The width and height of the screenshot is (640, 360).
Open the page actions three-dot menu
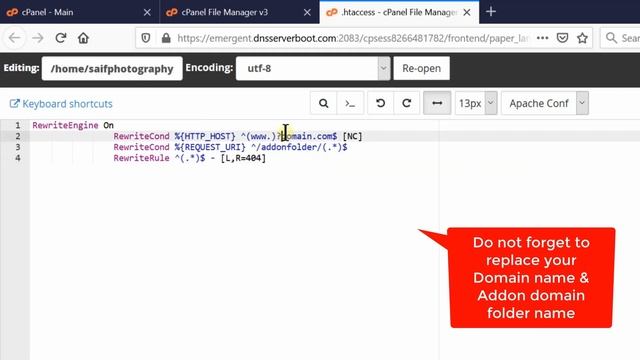click(542, 38)
